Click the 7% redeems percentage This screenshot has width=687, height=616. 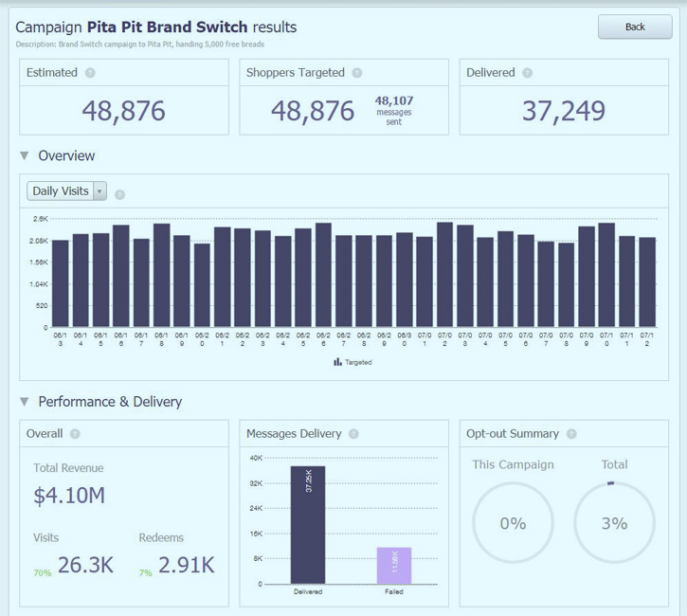tap(146, 572)
